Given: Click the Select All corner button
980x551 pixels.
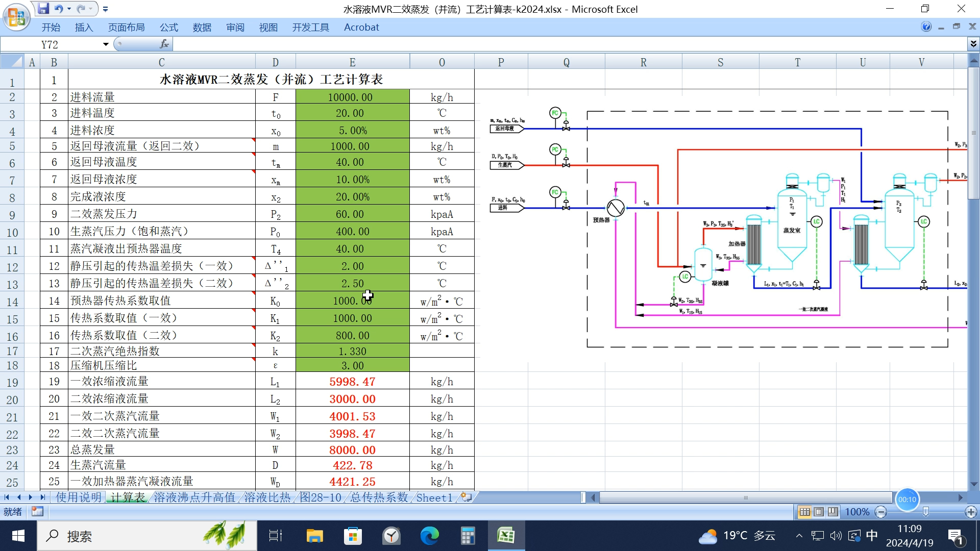Looking at the screenshot, I should [12, 62].
